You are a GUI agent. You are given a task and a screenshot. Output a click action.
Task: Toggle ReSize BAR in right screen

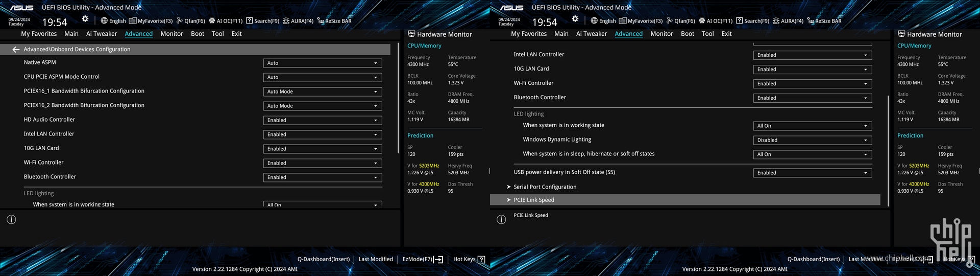click(x=824, y=21)
